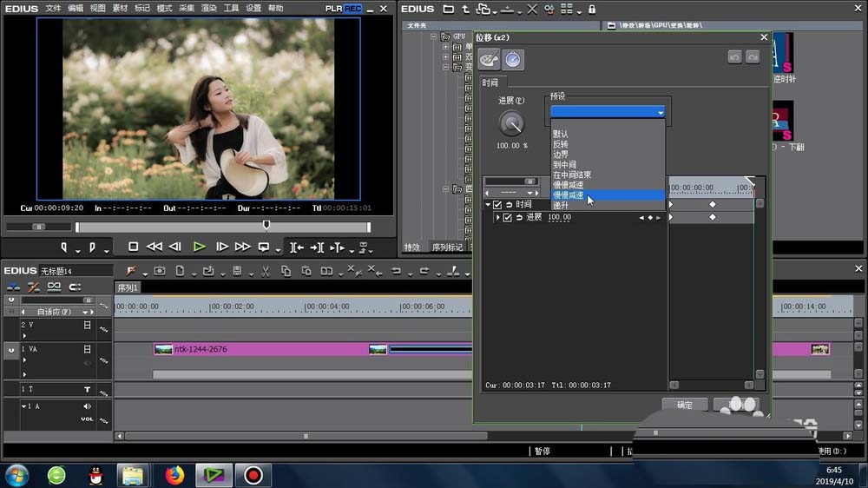Collapse the 1 A audio track
This screenshot has height=488, width=868.
coord(23,406)
